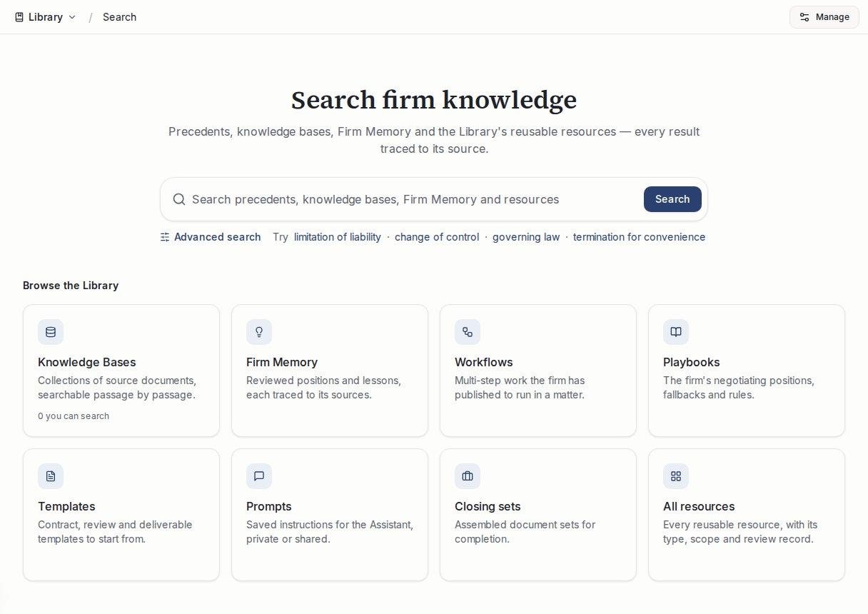
Task: Try the 'termination for convenience' suggestion
Action: tap(639, 237)
